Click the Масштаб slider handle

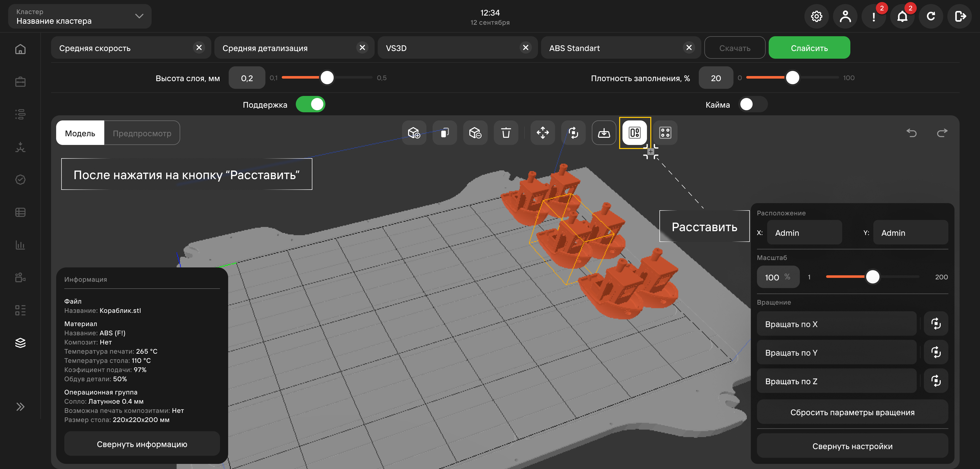coord(873,277)
